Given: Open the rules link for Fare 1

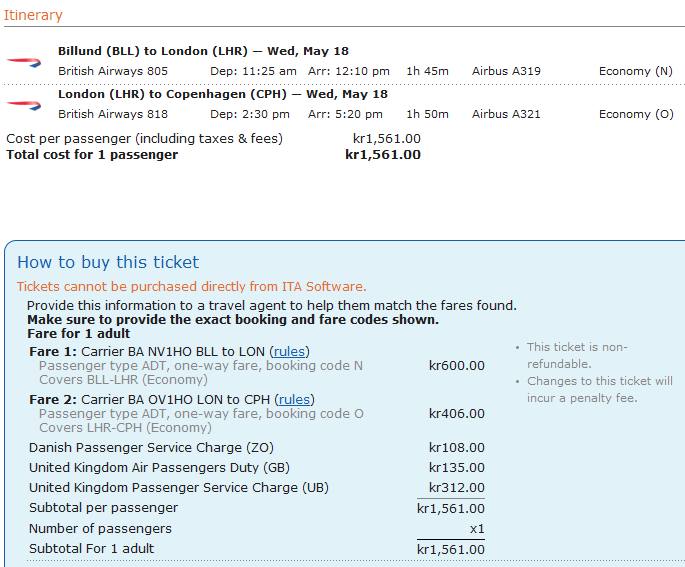Looking at the screenshot, I should point(290,351).
